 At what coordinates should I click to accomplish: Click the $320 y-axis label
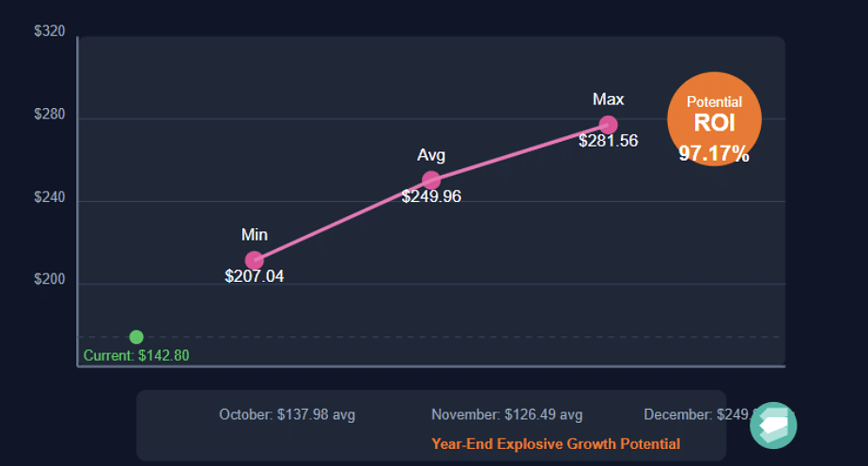(x=49, y=31)
